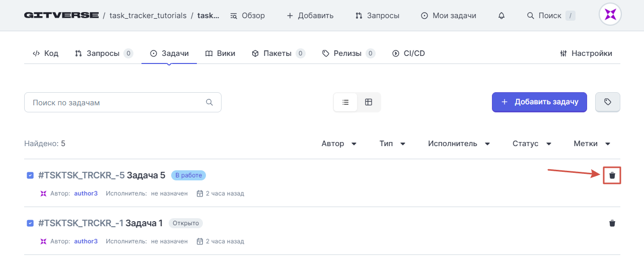Open the CI/CD tab

[x=408, y=53]
